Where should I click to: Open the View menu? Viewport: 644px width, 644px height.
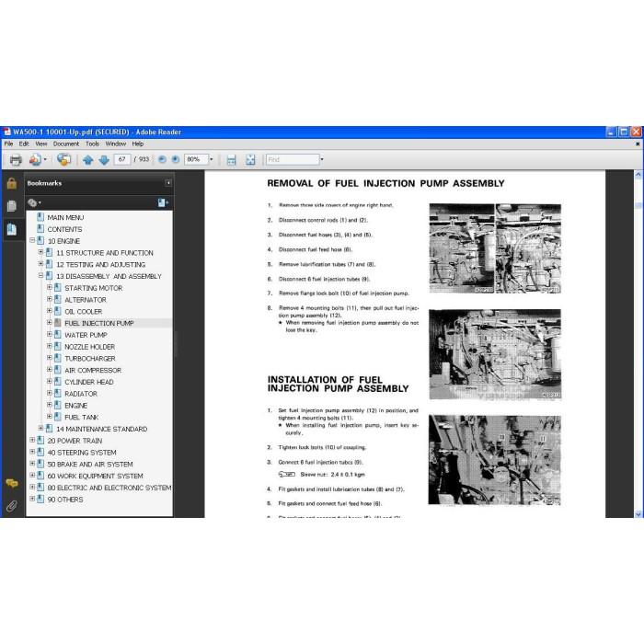(41, 144)
